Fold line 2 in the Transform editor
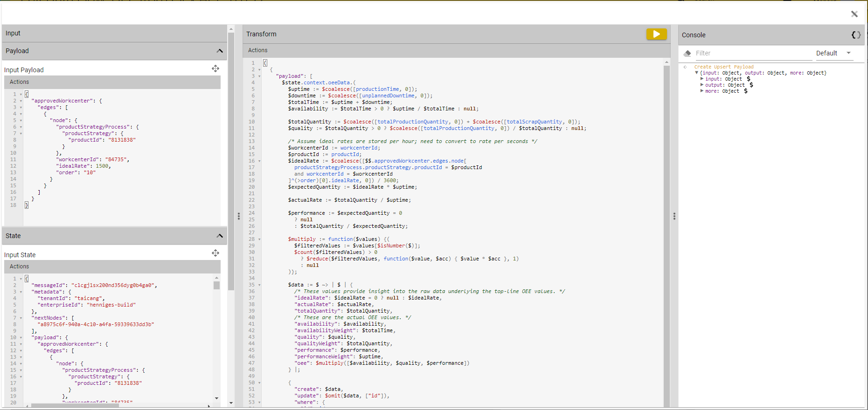This screenshot has height=410, width=868. (259, 70)
